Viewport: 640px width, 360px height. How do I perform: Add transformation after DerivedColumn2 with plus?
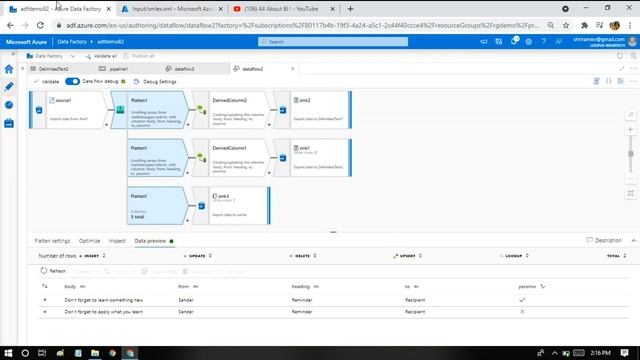[269, 124]
